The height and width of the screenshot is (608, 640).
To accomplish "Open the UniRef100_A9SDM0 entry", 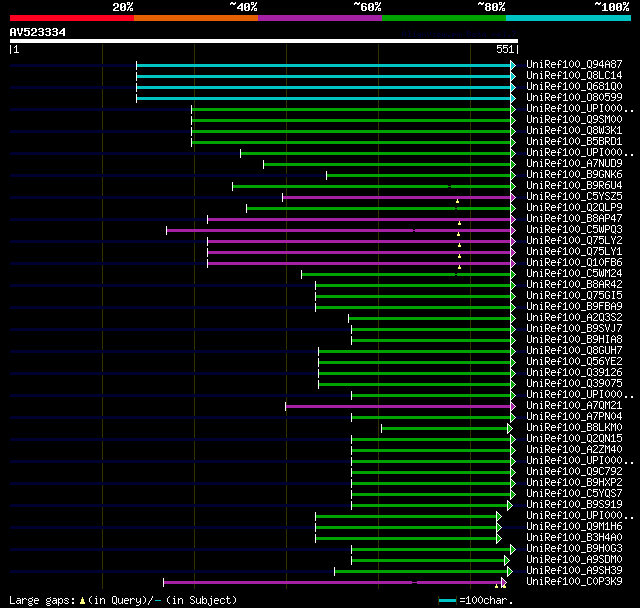I will point(574,560).
